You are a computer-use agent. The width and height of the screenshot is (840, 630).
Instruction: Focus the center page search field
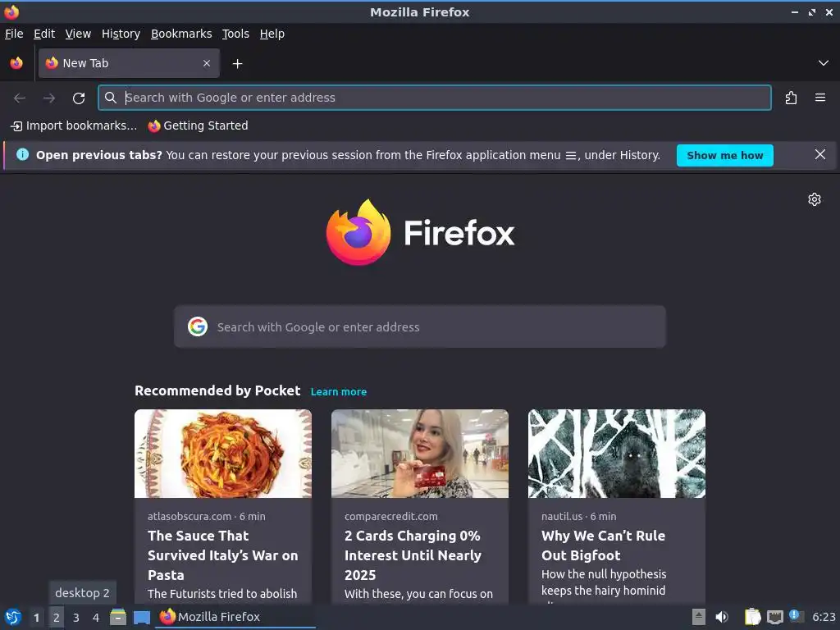point(420,326)
